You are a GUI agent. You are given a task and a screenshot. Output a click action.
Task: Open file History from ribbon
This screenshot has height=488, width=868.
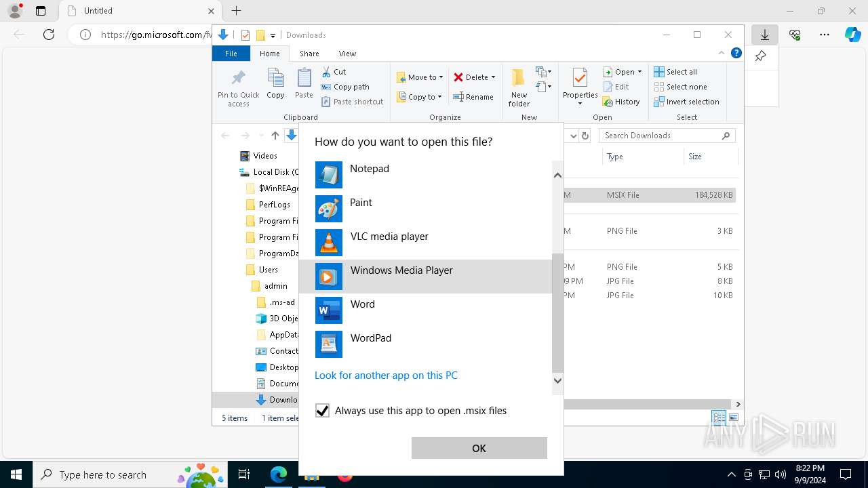coord(621,102)
